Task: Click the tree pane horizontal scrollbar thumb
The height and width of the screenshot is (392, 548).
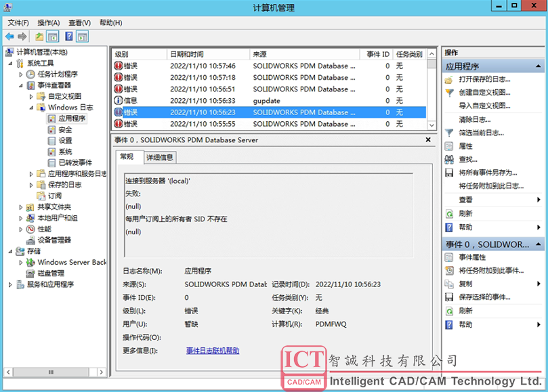Action: tap(51, 372)
